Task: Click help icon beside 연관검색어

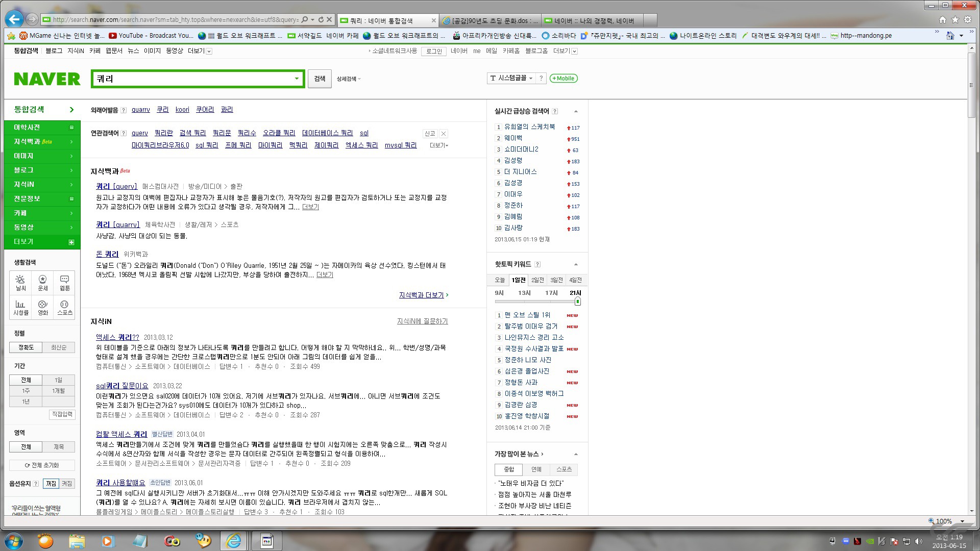Action: [123, 133]
